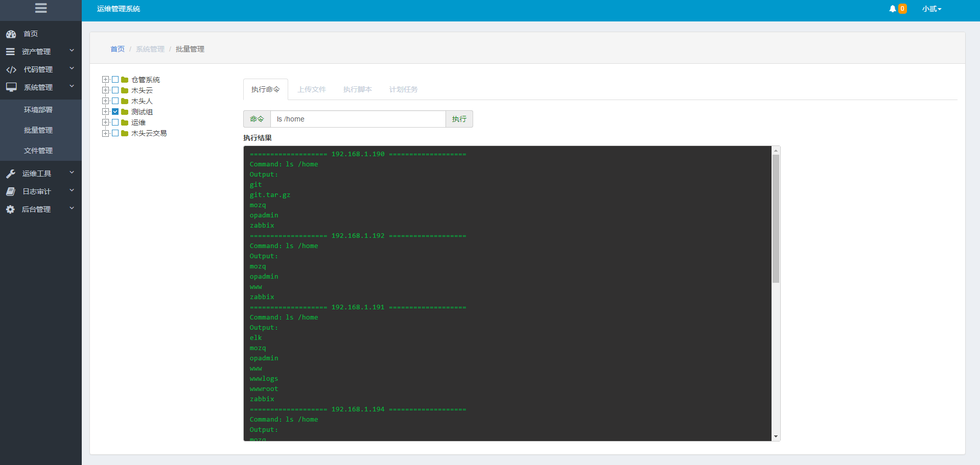
Task: Click the 192.168.1.192 header line in results
Action: (358, 236)
